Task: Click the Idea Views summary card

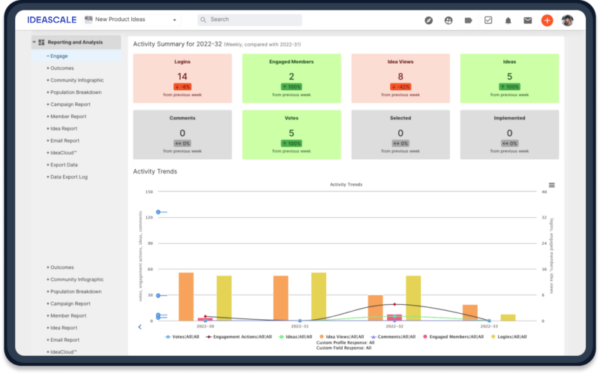Action: pyautogui.click(x=401, y=78)
